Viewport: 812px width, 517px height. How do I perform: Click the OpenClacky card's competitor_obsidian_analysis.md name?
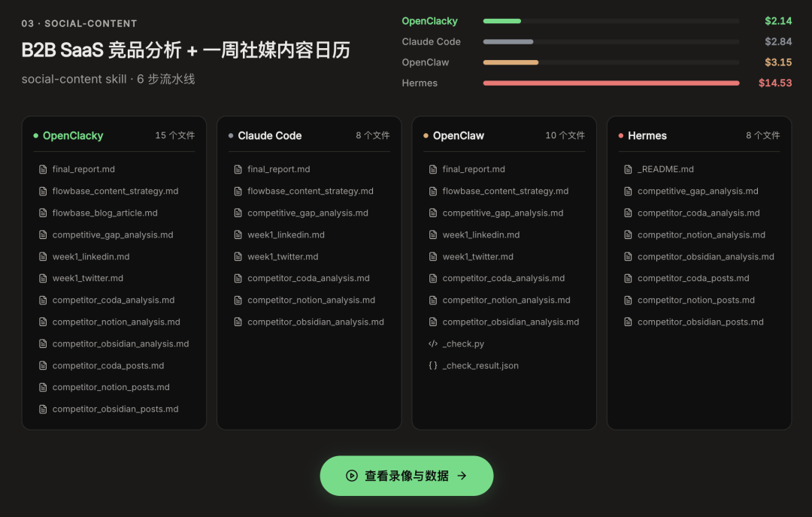pos(120,344)
